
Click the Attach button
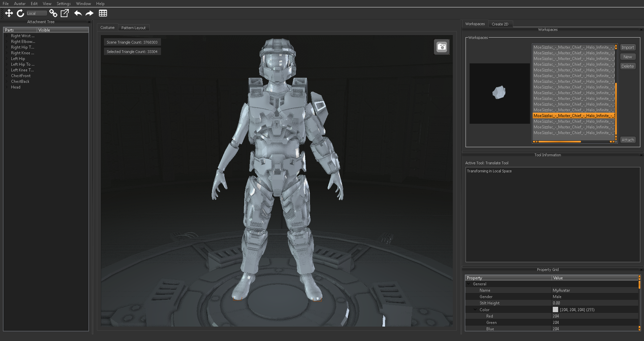[628, 140]
